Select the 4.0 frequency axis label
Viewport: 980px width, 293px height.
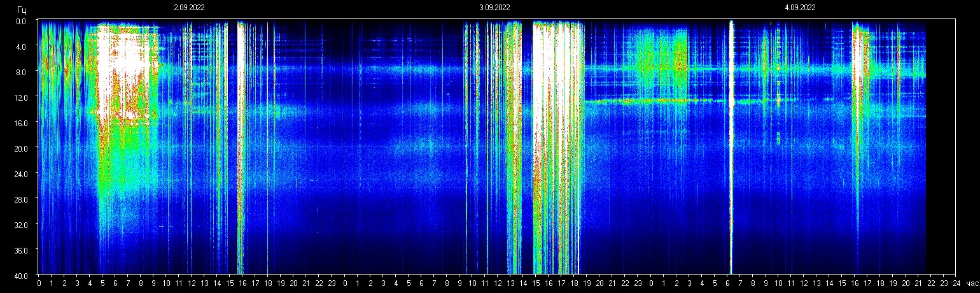tap(20, 46)
